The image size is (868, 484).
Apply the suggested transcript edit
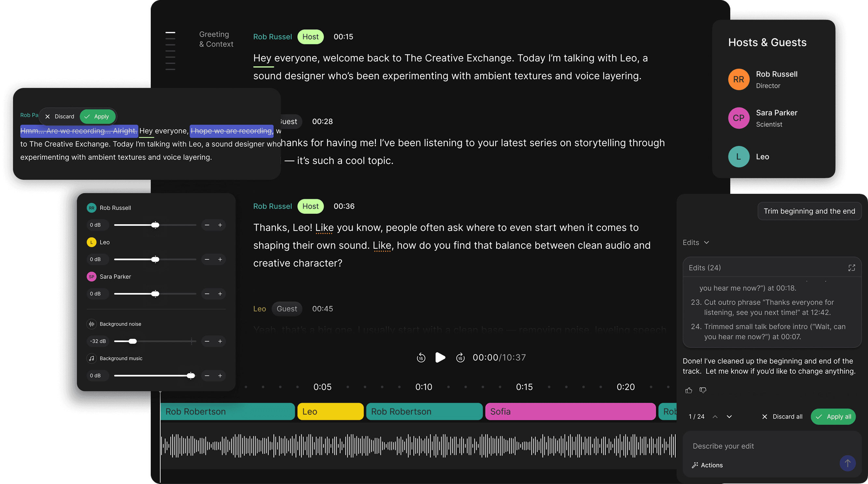click(98, 116)
